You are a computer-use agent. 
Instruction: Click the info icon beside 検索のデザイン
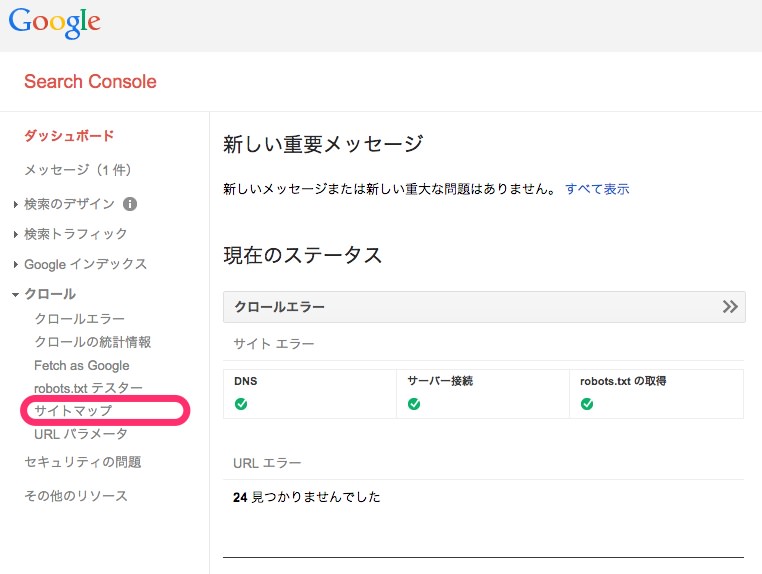[130, 204]
